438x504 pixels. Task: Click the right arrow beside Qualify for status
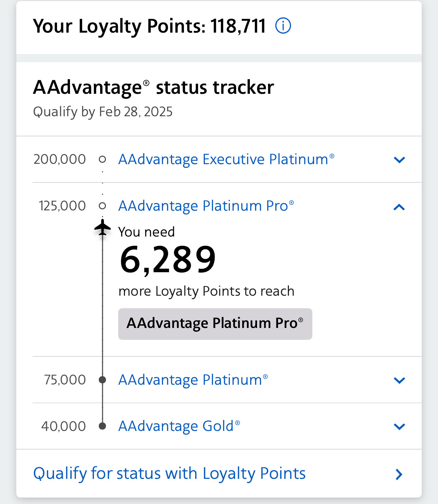coord(399,474)
